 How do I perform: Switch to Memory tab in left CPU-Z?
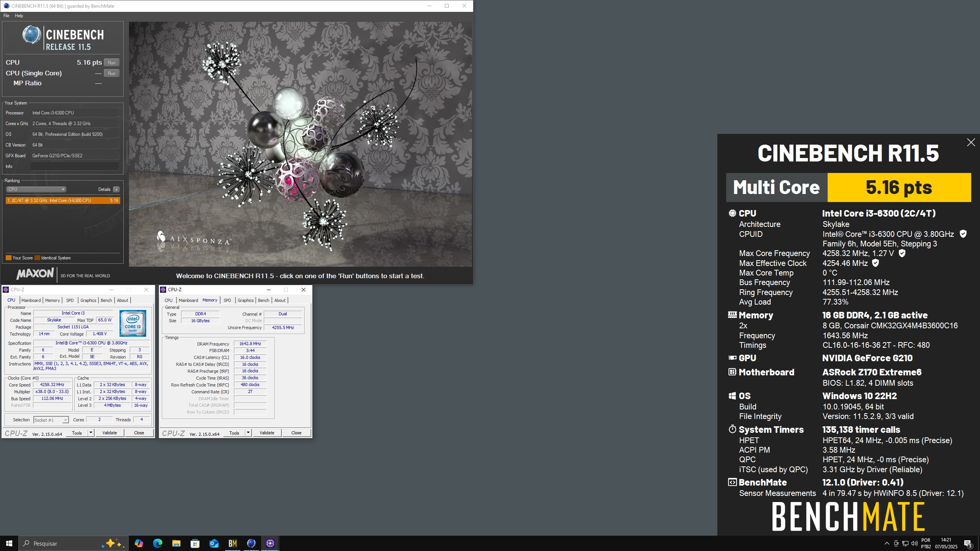coord(52,300)
